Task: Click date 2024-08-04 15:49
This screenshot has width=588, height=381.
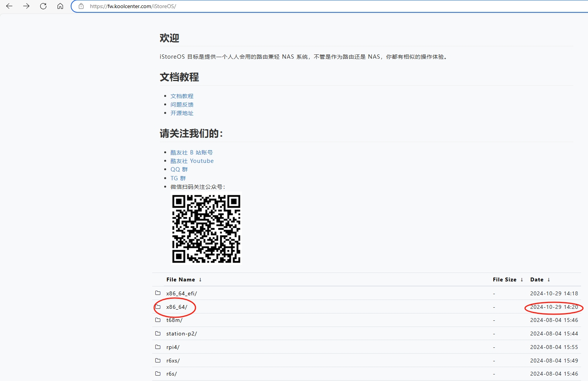Action: pos(554,361)
